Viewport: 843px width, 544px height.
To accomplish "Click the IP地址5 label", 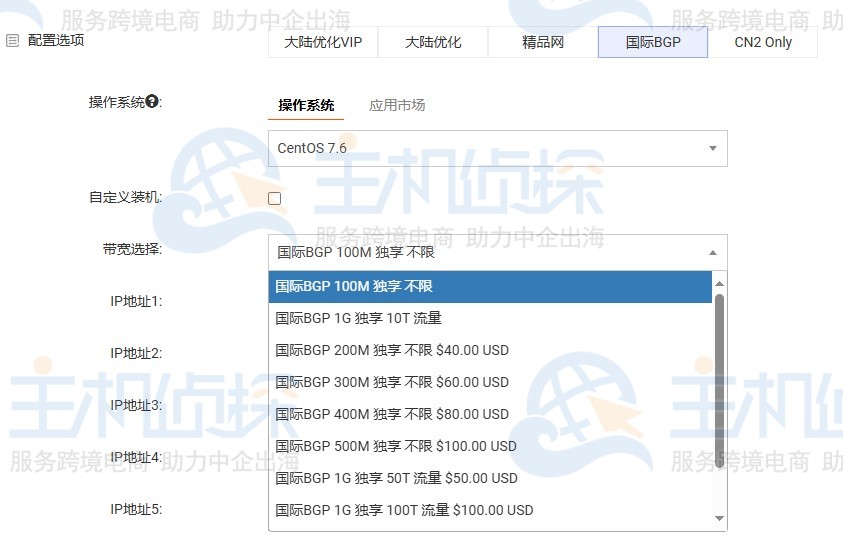I will (x=136, y=509).
